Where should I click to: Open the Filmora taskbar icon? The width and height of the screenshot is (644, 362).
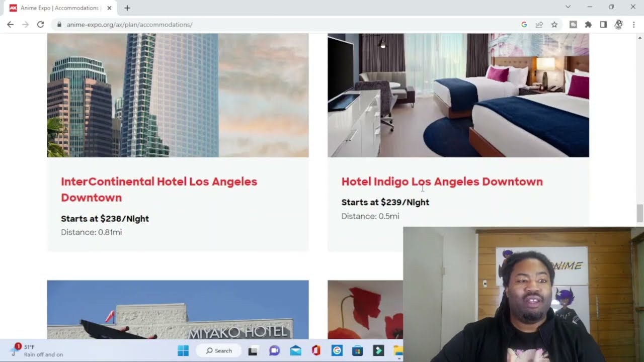click(378, 350)
